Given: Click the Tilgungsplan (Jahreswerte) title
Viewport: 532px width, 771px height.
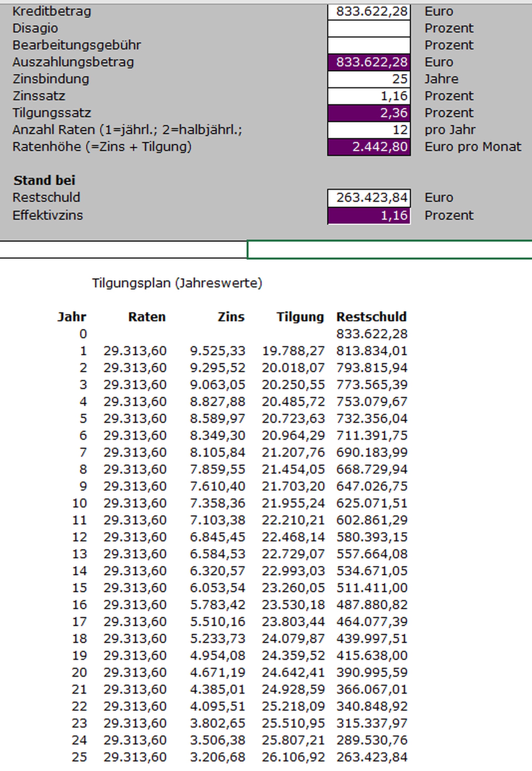Looking at the screenshot, I should [177, 283].
